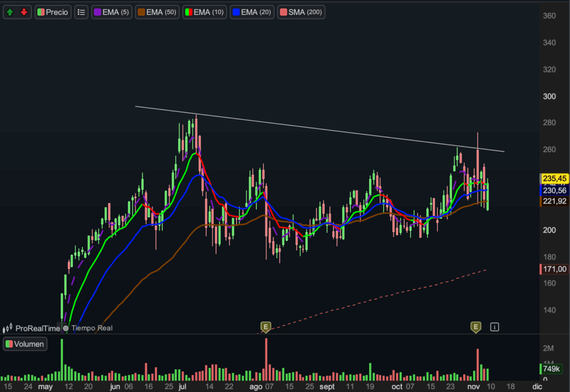Image resolution: width=570 pixels, height=392 pixels.
Task: Click the blue EMA (20) color swatch
Action: point(237,12)
